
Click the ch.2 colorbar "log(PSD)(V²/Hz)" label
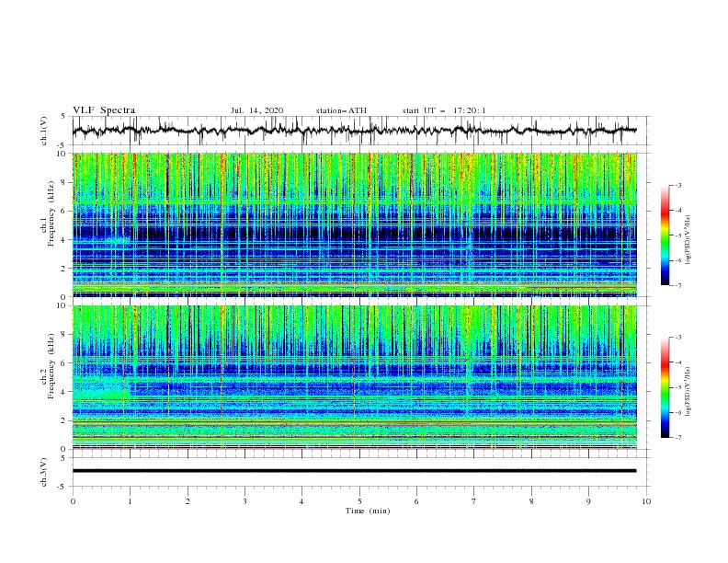click(x=688, y=391)
